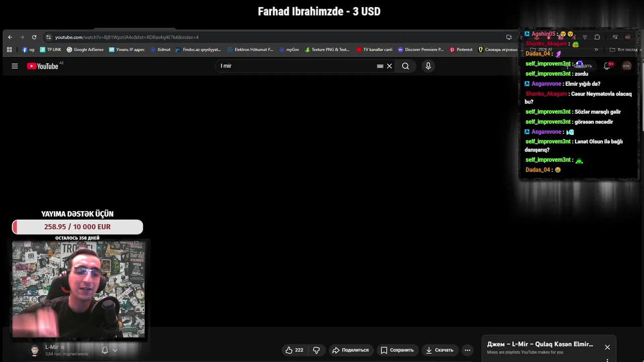Reload the YouTube page
This screenshot has height=362, width=644.
(x=34, y=37)
